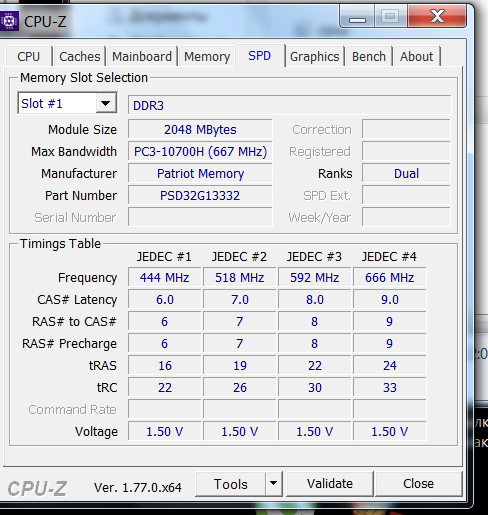The height and width of the screenshot is (515, 488).
Task: Click the CPU-Z app icon in the title bar
Action: click(x=9, y=21)
